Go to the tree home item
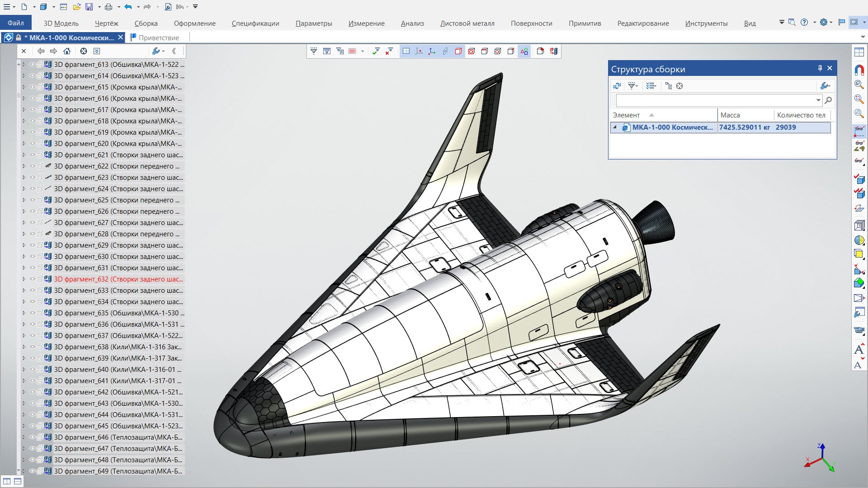Image resolution: width=868 pixels, height=488 pixels. [x=67, y=51]
